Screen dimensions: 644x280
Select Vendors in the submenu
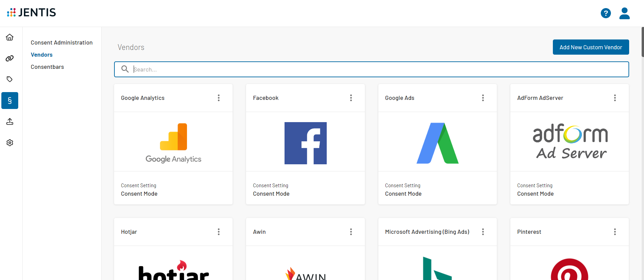coord(42,55)
